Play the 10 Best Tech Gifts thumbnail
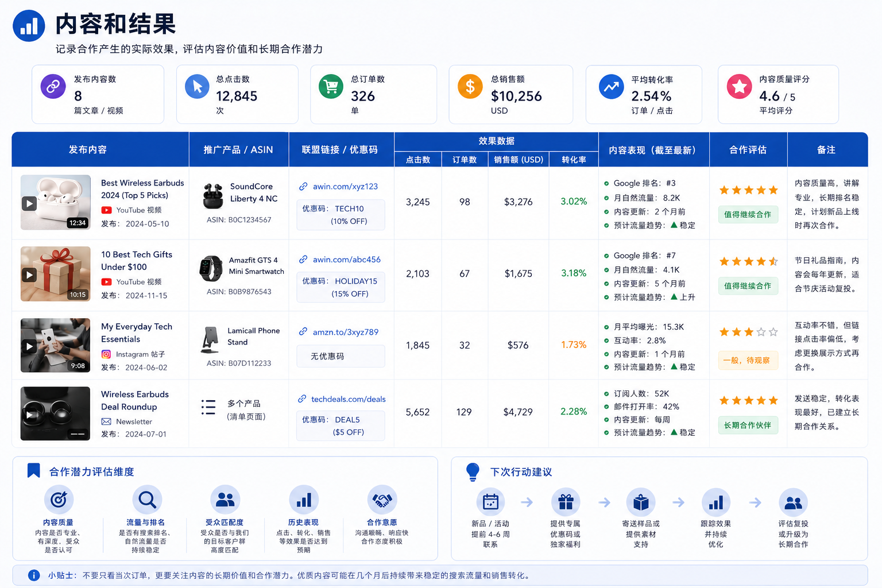This screenshot has height=588, width=882. [56, 274]
